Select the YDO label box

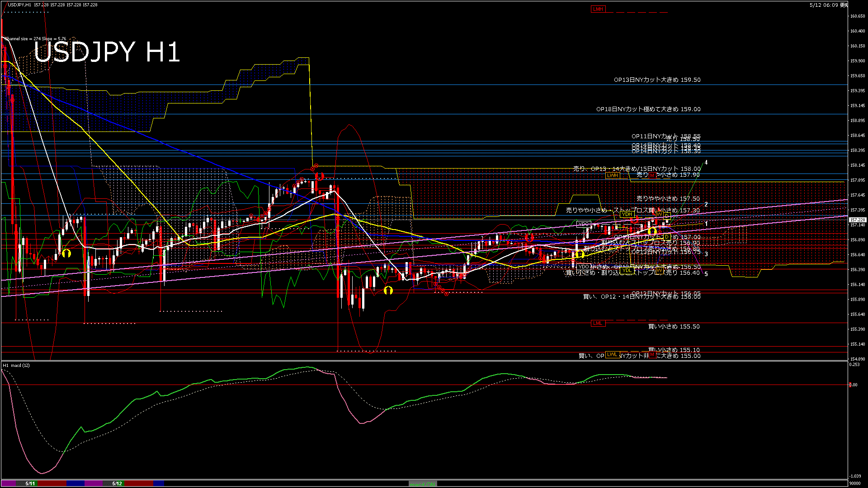point(584,267)
